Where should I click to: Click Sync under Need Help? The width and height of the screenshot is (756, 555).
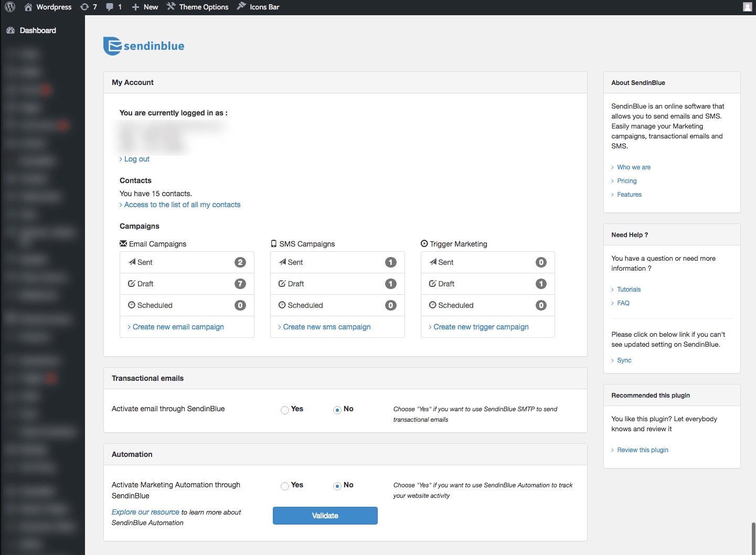coord(624,360)
